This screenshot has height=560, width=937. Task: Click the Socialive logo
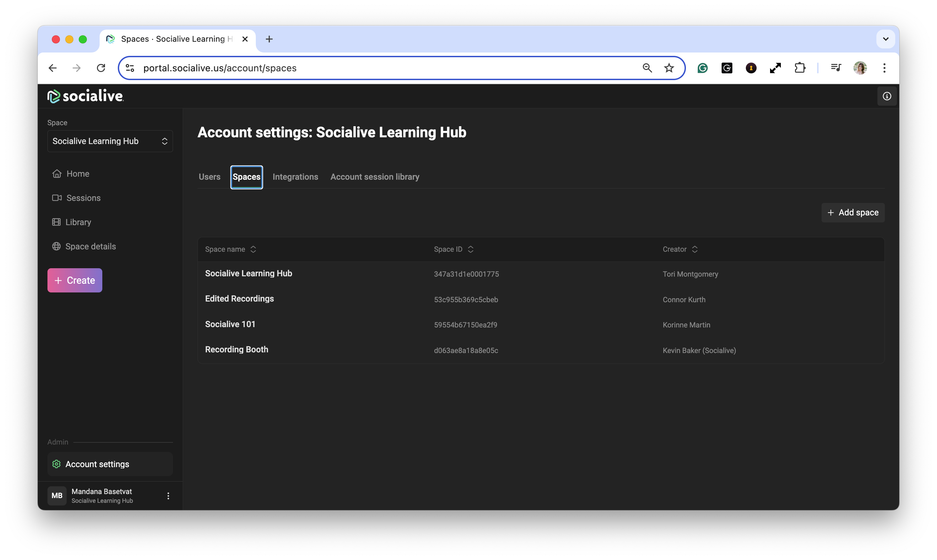tap(85, 96)
